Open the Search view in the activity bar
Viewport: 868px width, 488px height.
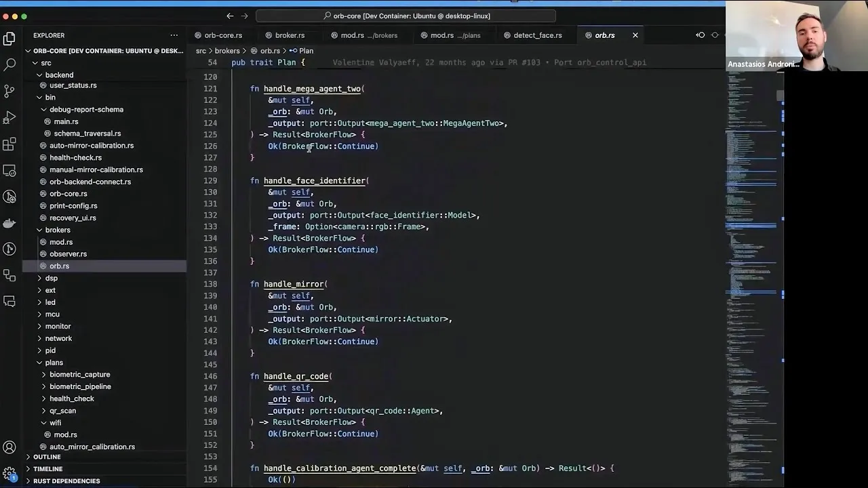pos(9,65)
